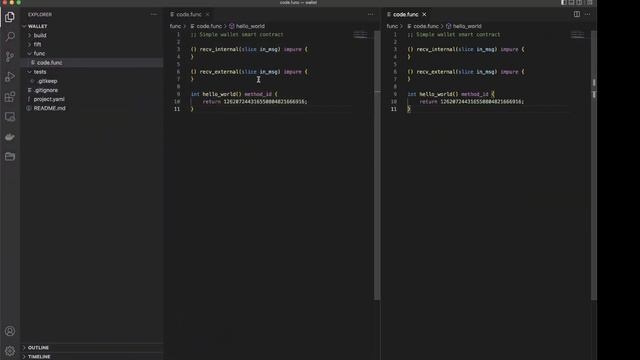Open right editor group more actions ellipsis
Image resolution: width=640 pixels, height=360 pixels.
click(x=587, y=14)
